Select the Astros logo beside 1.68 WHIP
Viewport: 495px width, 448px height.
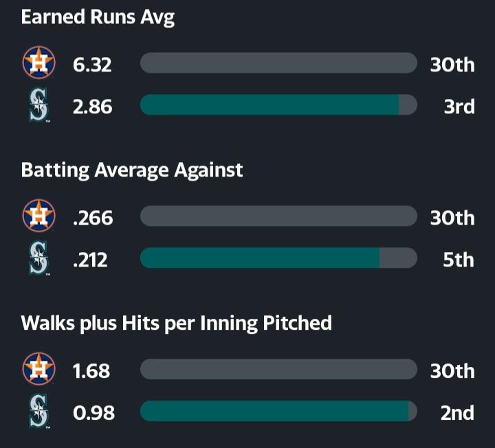coord(38,370)
